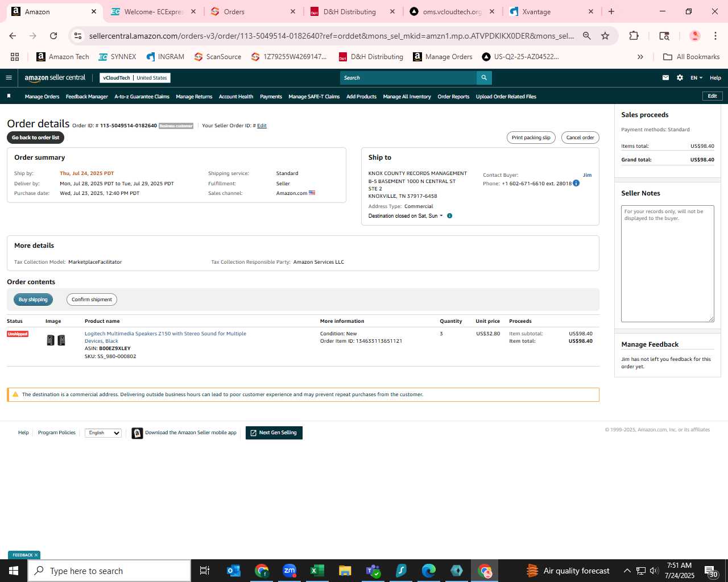Click into the Seller Notes text area
The width and height of the screenshot is (728, 582).
(x=668, y=264)
